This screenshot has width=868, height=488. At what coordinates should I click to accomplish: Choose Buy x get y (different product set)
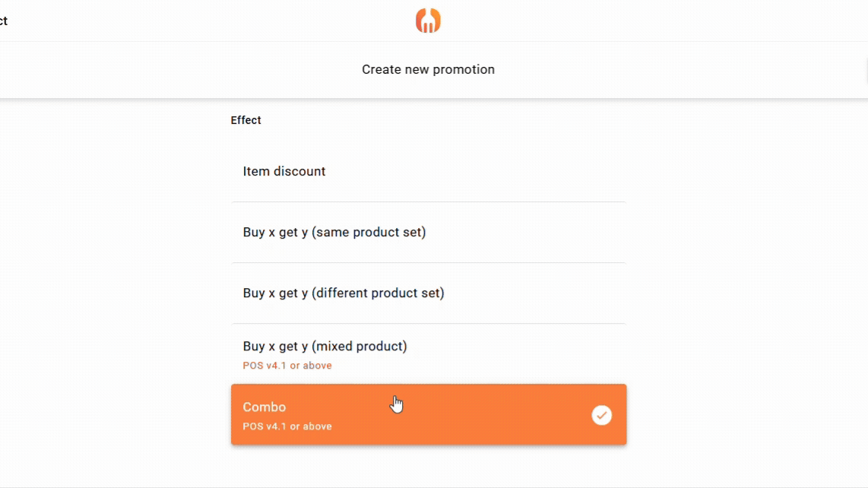(x=429, y=293)
